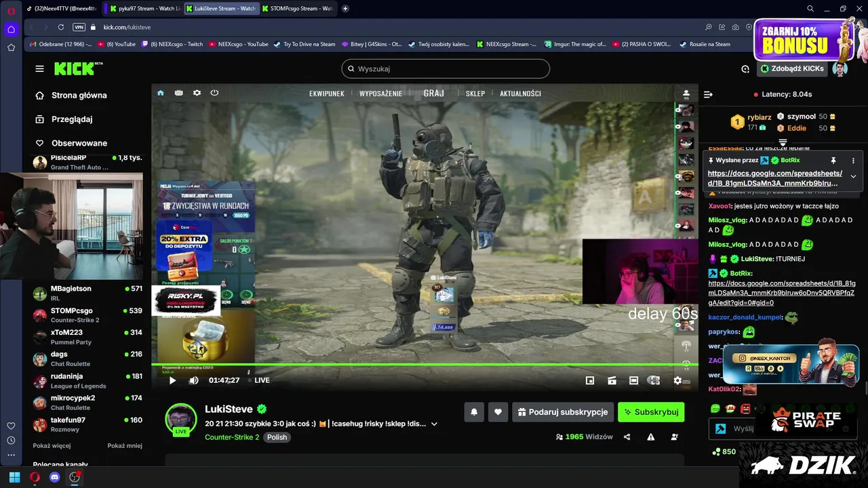Open the KICKs refresh icon in header

click(x=745, y=68)
